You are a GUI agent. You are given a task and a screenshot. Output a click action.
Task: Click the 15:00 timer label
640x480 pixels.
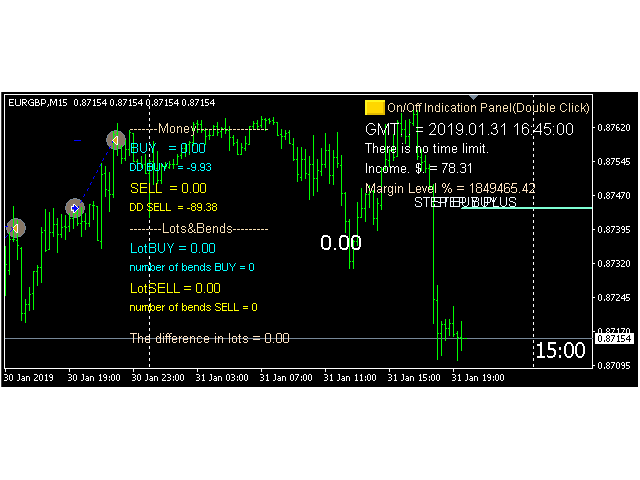coord(560,350)
